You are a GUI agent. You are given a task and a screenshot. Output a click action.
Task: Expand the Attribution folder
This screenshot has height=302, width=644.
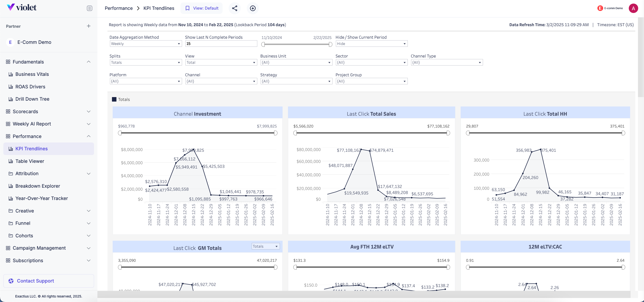88,174
